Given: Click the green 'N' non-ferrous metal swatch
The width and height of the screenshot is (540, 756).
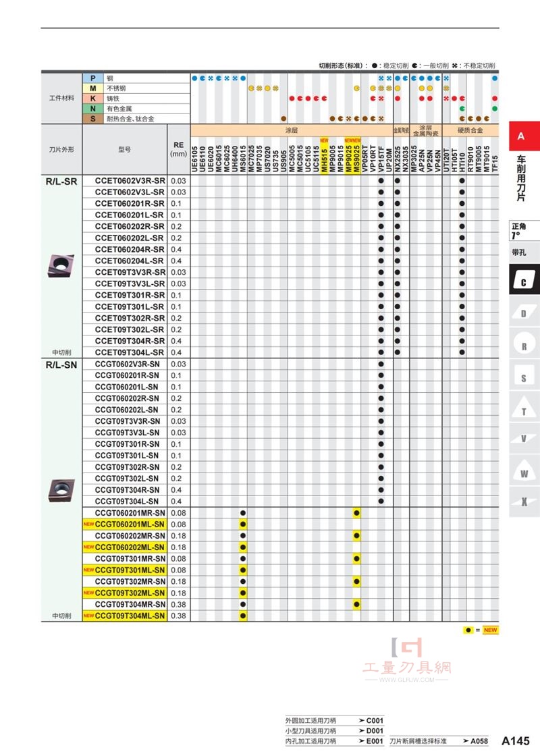Looking at the screenshot, I should tap(93, 109).
